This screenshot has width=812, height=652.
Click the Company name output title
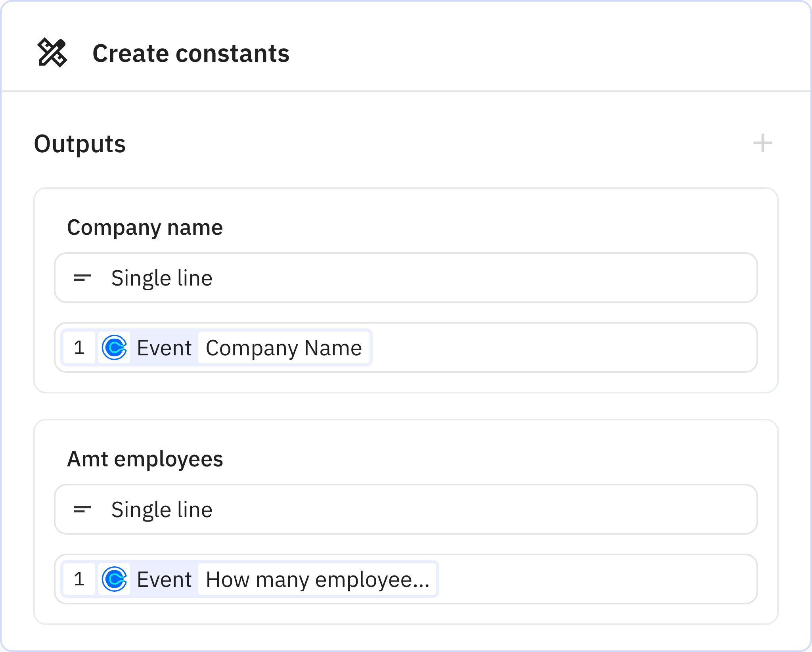[145, 227]
